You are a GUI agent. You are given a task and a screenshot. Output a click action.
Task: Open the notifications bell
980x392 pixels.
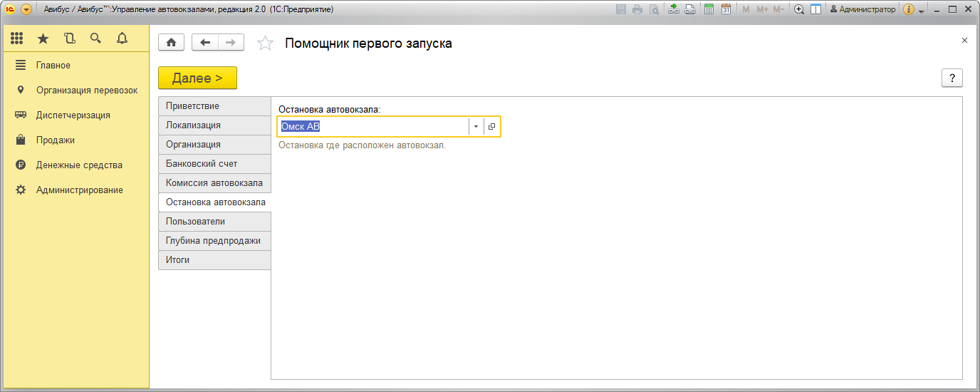(x=122, y=38)
